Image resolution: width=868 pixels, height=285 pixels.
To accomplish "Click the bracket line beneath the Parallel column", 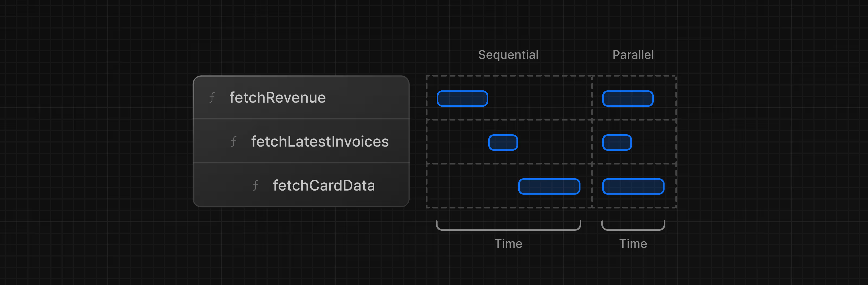I will coord(633,230).
